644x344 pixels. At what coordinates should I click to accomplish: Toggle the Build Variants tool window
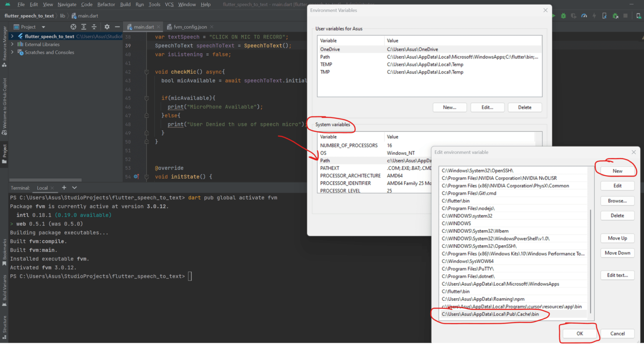[4, 286]
